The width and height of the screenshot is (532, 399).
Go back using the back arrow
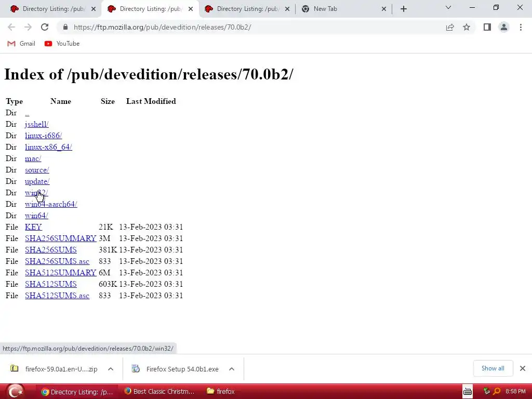[11, 27]
